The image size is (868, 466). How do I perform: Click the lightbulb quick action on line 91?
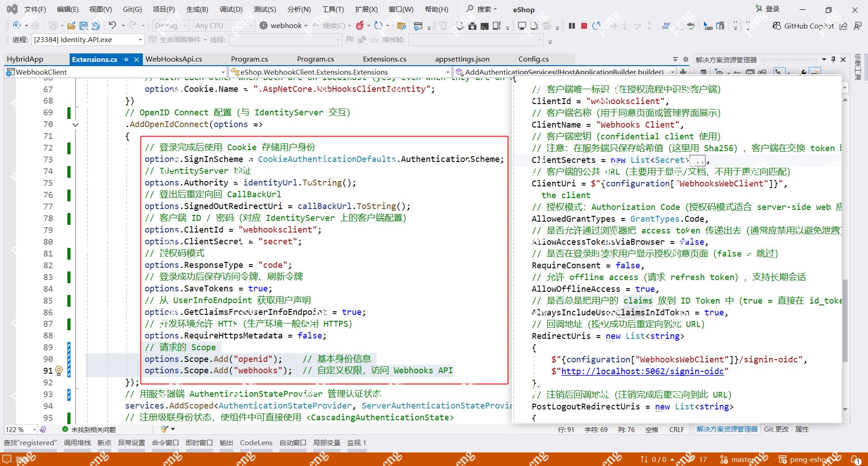[59, 371]
